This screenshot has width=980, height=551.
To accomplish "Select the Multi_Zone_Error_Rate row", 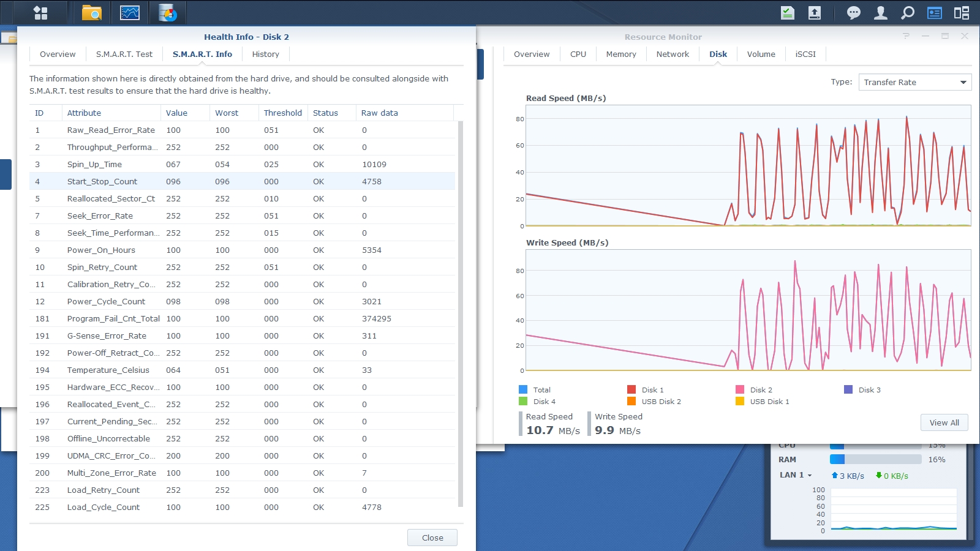I will [x=242, y=473].
